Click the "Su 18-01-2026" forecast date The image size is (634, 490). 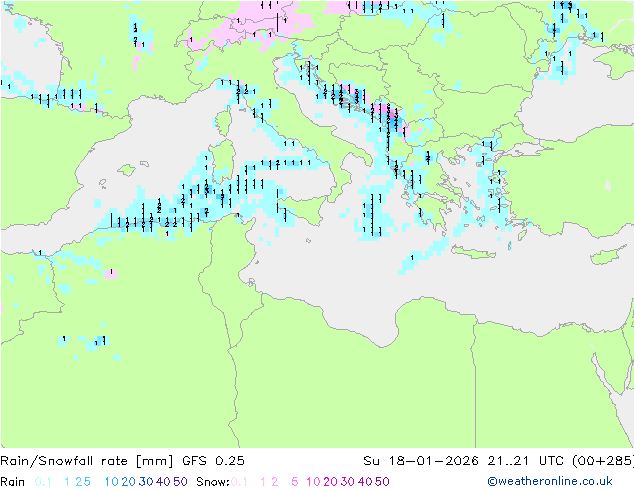421,461
